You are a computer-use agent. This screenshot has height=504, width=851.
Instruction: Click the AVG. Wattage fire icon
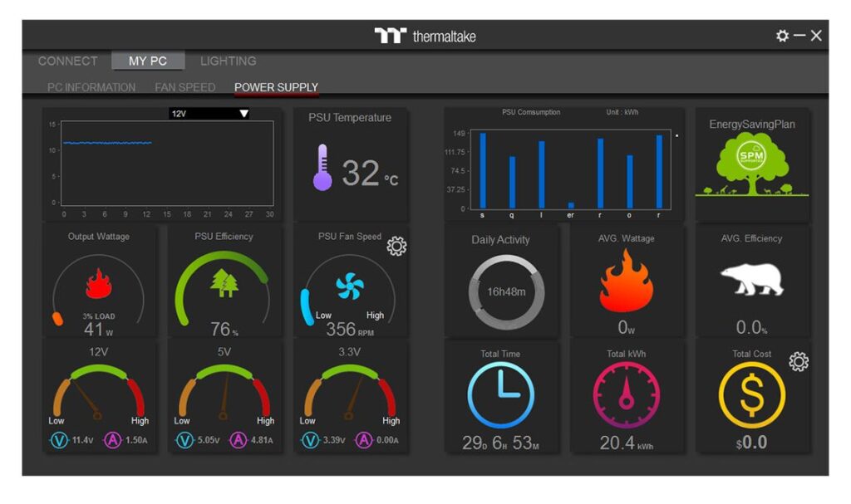coord(626,281)
